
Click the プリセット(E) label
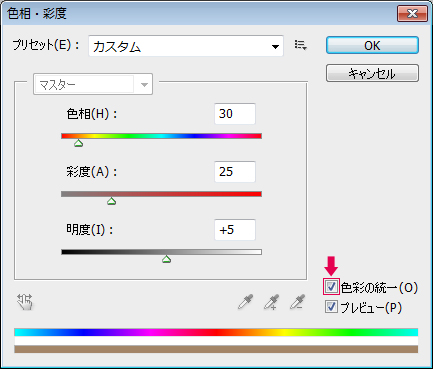click(46, 45)
